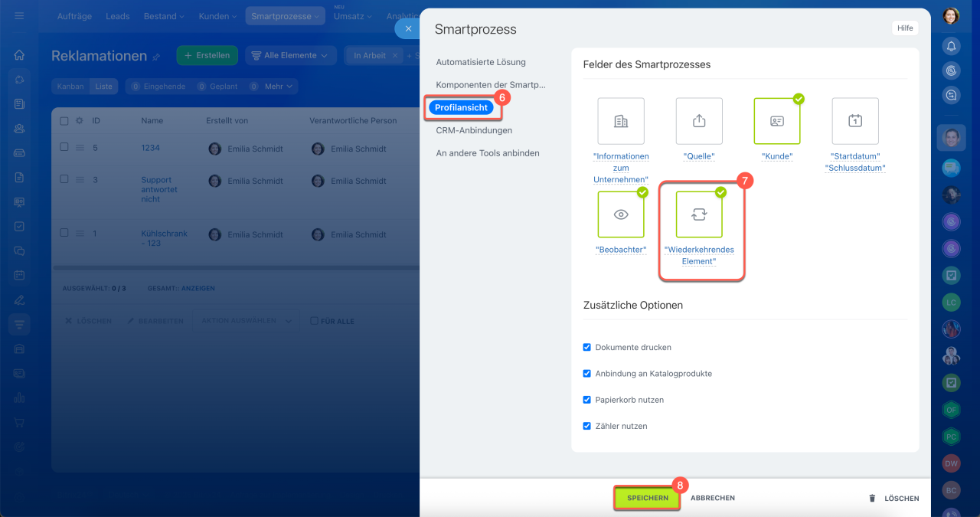Close the Smartprozess slider panel

tap(408, 28)
